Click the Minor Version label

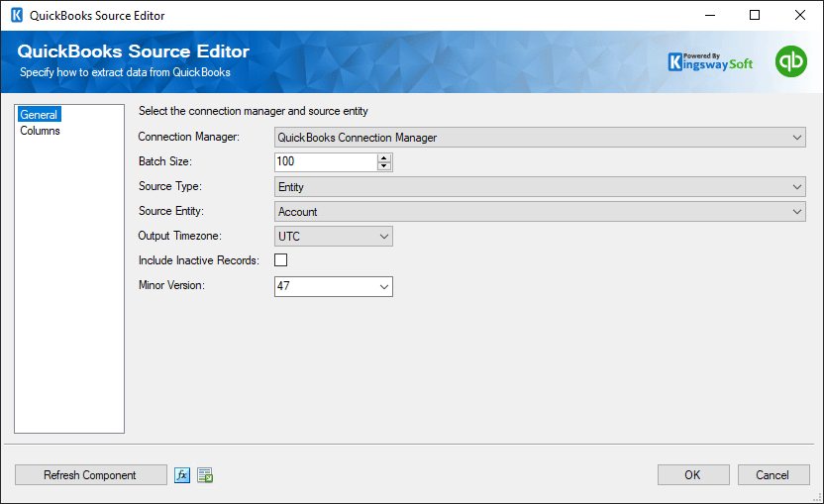171,285
